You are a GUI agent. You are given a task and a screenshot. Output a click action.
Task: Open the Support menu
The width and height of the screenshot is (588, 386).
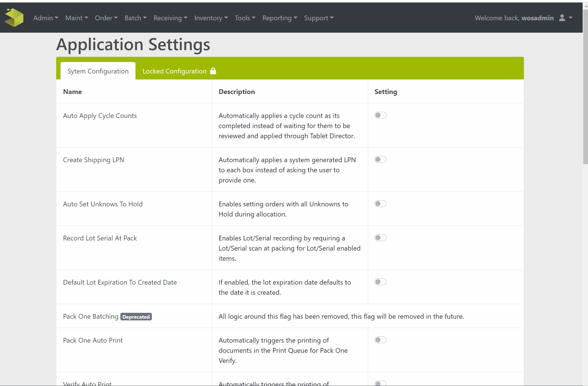click(x=319, y=18)
